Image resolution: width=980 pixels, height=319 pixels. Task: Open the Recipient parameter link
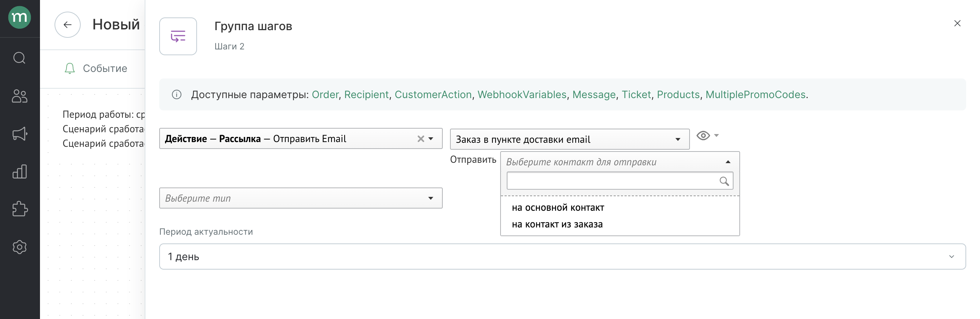[366, 95]
